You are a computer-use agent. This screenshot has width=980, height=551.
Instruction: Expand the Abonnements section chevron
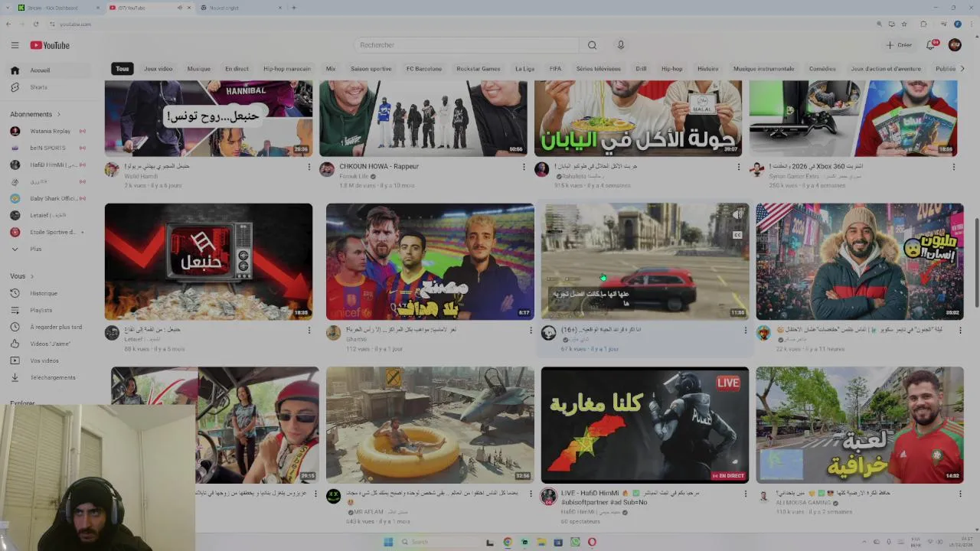[x=59, y=114]
